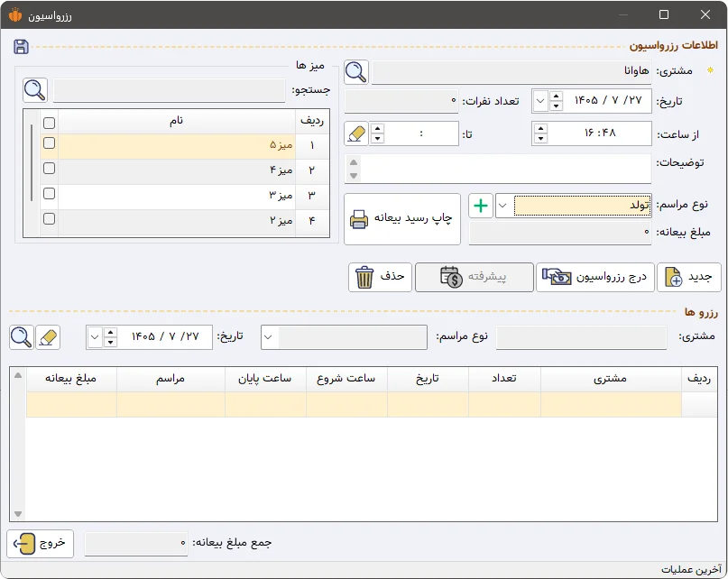Click the جمع مبلغ بیعانه total field
This screenshot has width=728, height=579.
pos(136,543)
